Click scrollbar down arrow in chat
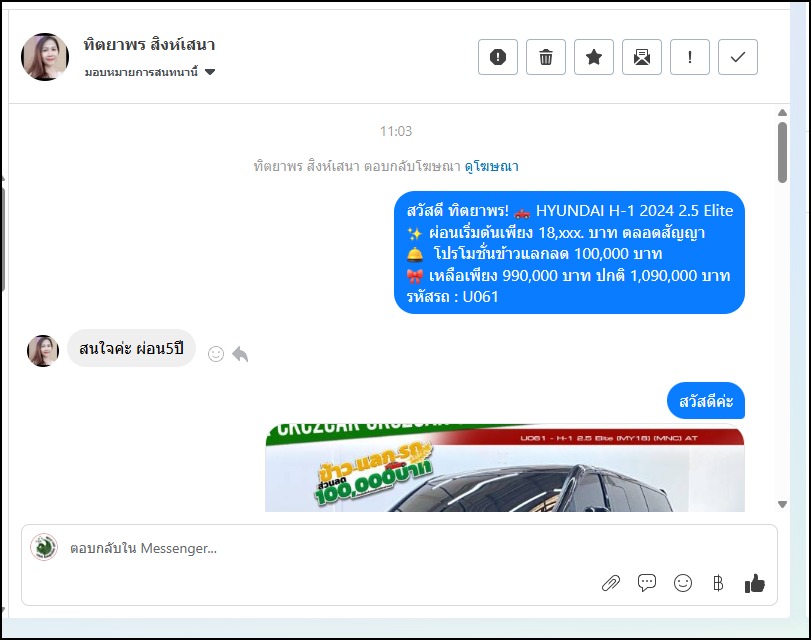The height and width of the screenshot is (640, 811). 783,504
